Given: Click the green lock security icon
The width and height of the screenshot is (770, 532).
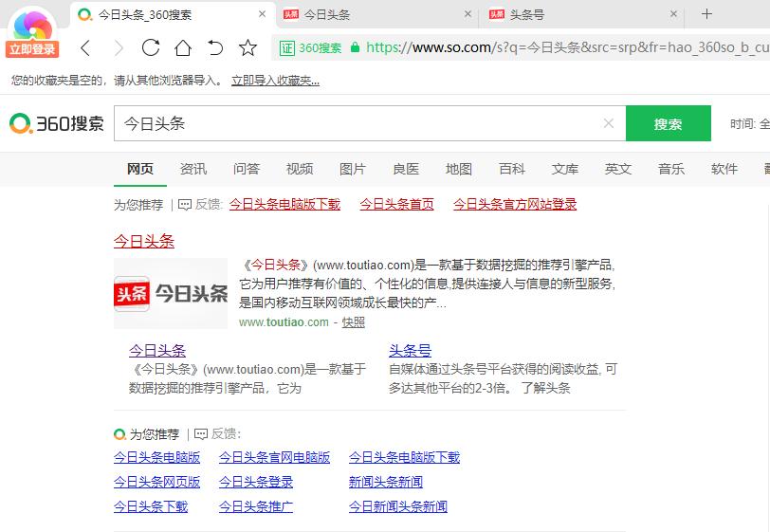Looking at the screenshot, I should [355, 47].
